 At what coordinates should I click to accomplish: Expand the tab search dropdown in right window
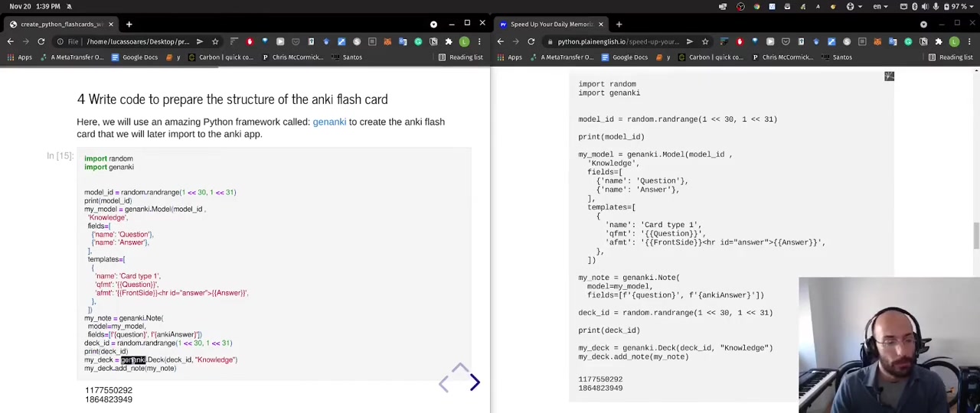(x=923, y=24)
